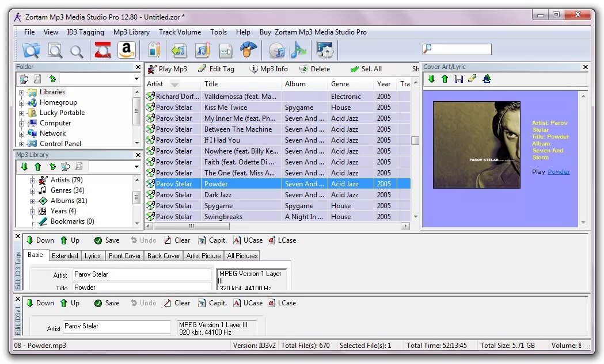Click the info tag toolbar icon
Image resolution: width=604 pixels, height=364 pixels.
pyautogui.click(x=154, y=50)
